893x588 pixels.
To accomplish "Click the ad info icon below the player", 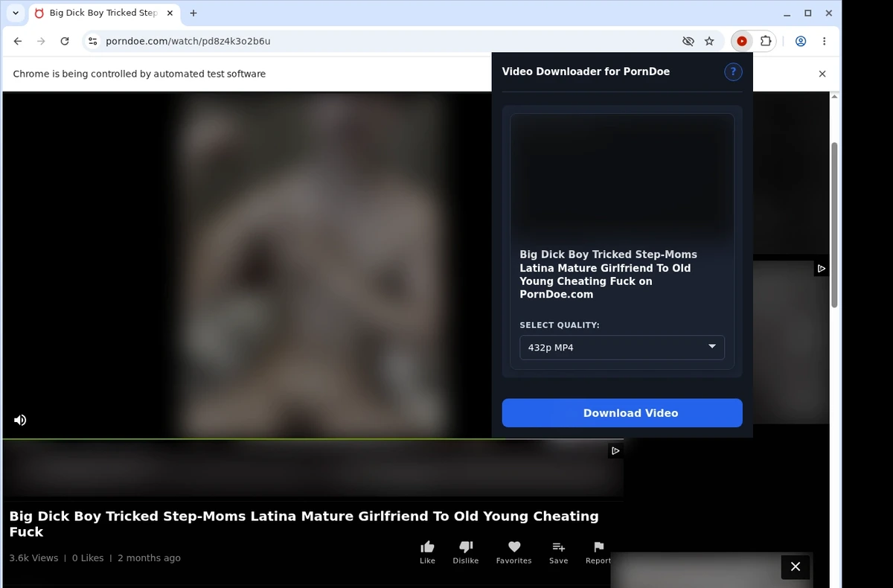I will (615, 450).
